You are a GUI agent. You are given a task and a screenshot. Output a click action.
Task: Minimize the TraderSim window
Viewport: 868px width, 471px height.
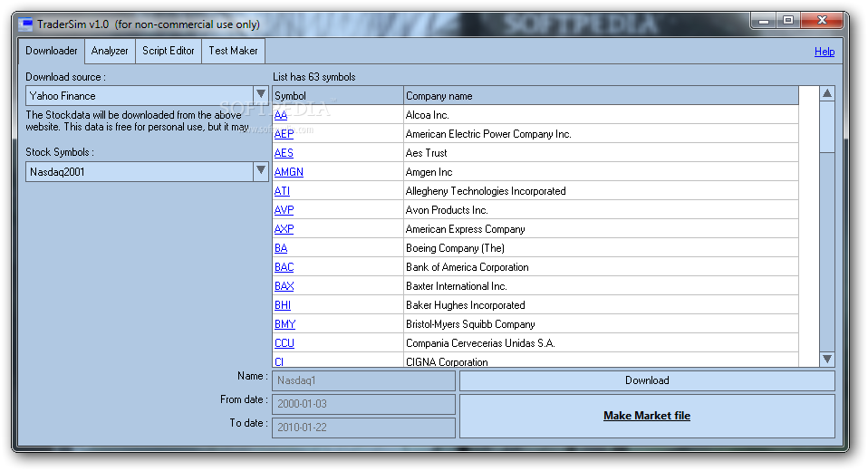tap(764, 21)
